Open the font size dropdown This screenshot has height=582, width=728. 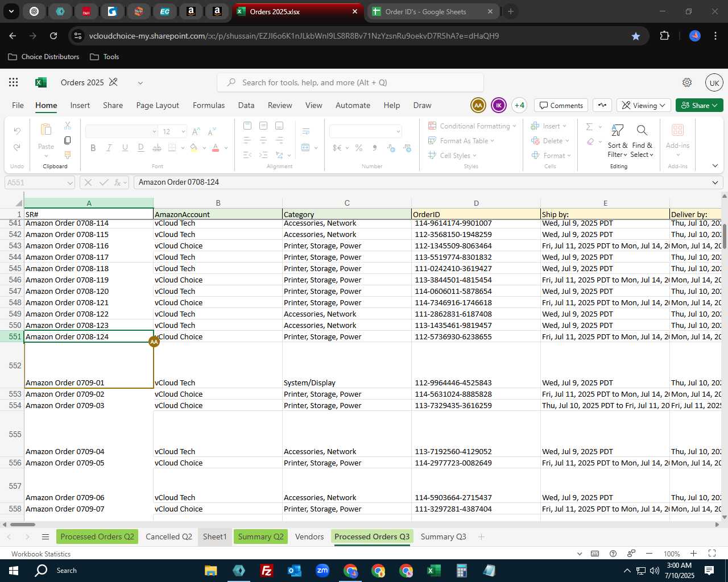pos(183,131)
